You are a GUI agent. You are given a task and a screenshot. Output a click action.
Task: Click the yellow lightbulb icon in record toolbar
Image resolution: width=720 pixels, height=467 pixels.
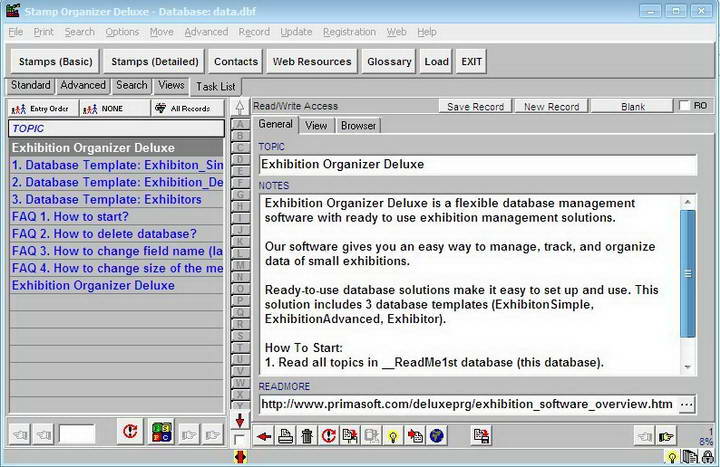(393, 436)
